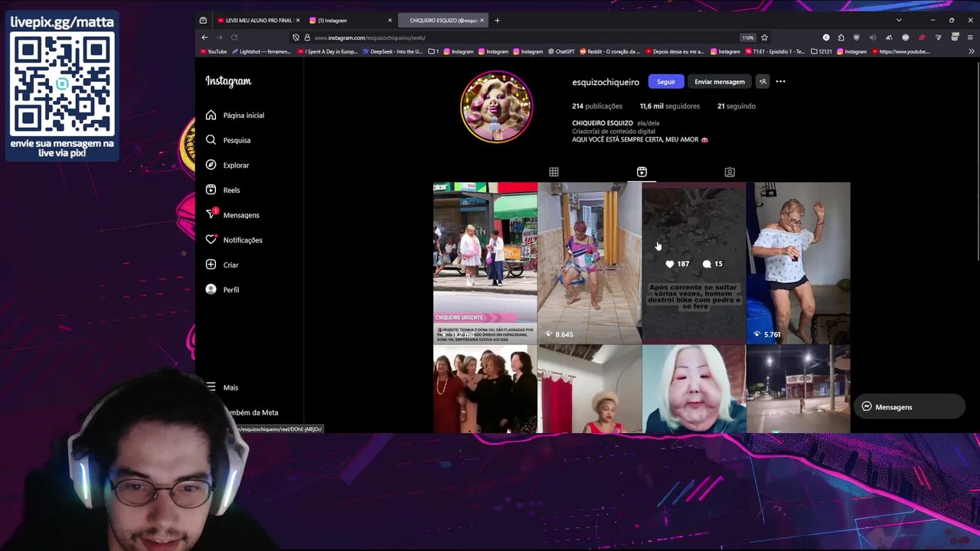Open the ChatGPT bookmark
The height and width of the screenshot is (551, 980).
(561, 52)
